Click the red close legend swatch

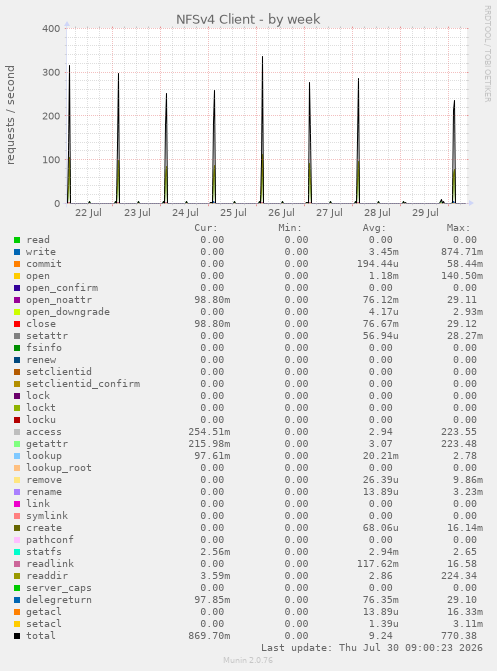coord(17,324)
